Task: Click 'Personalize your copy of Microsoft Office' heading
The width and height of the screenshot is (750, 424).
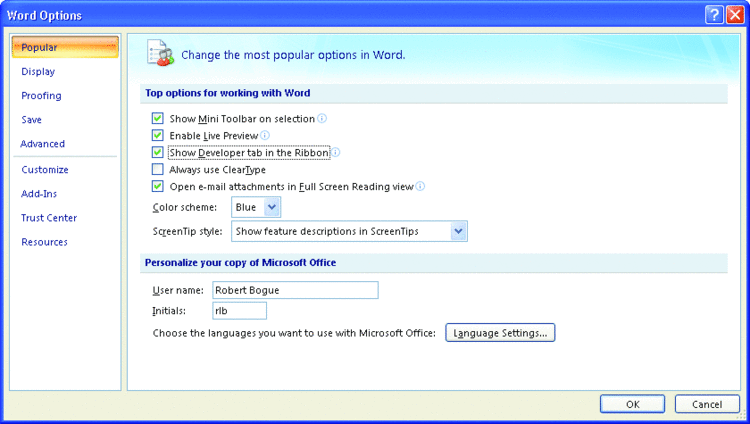Action: click(241, 262)
